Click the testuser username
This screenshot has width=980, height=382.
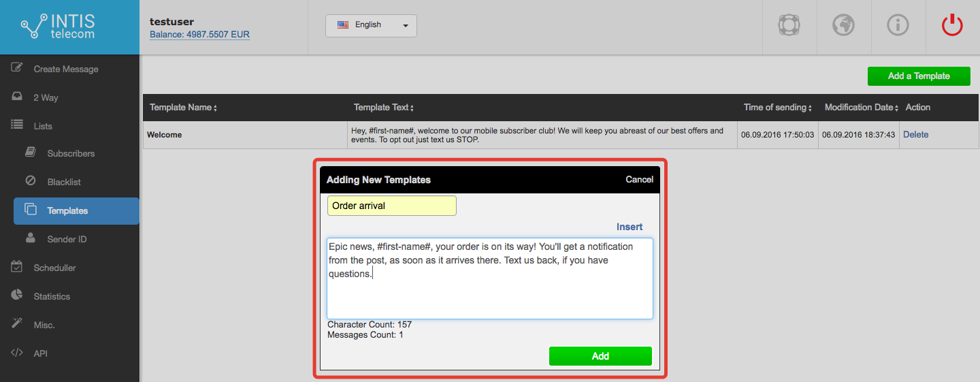[x=171, y=22]
